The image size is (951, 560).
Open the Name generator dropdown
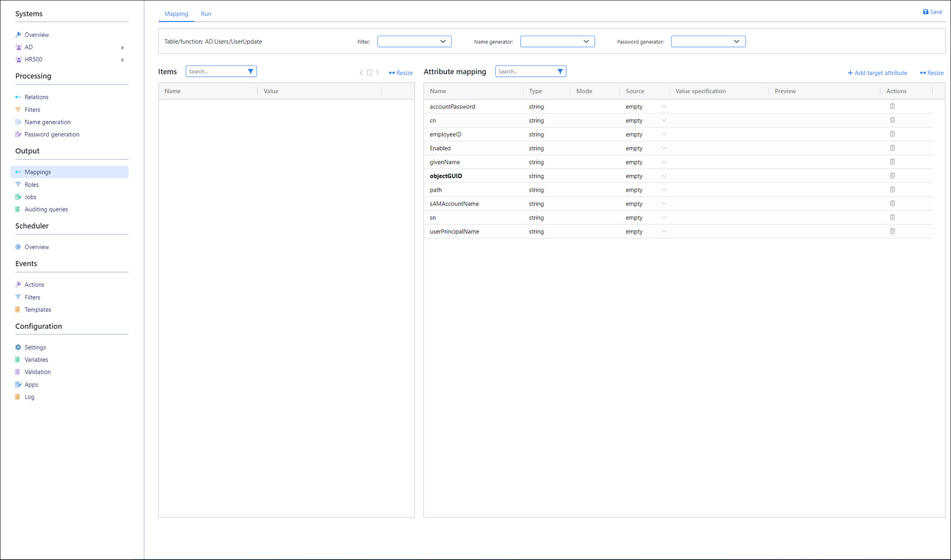[557, 42]
